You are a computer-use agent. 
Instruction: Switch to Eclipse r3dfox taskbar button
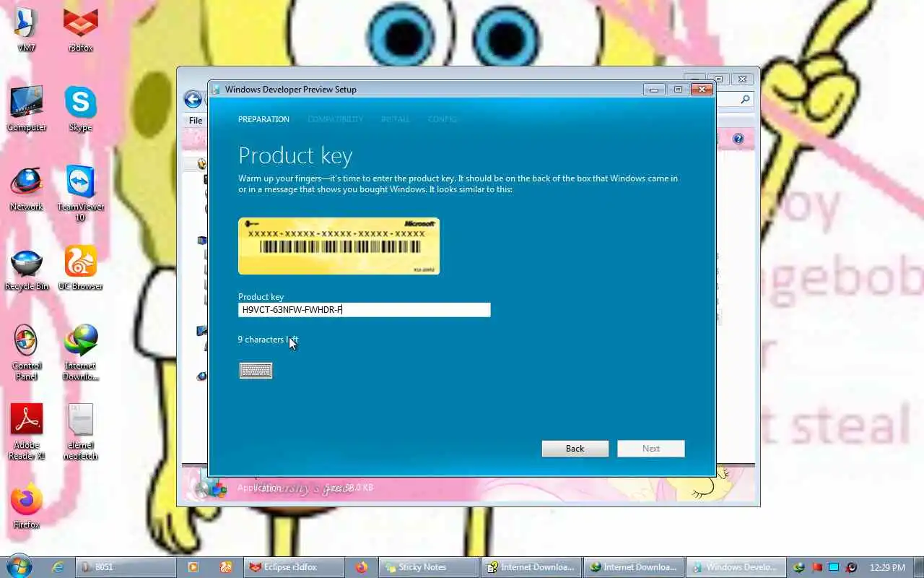pyautogui.click(x=292, y=567)
